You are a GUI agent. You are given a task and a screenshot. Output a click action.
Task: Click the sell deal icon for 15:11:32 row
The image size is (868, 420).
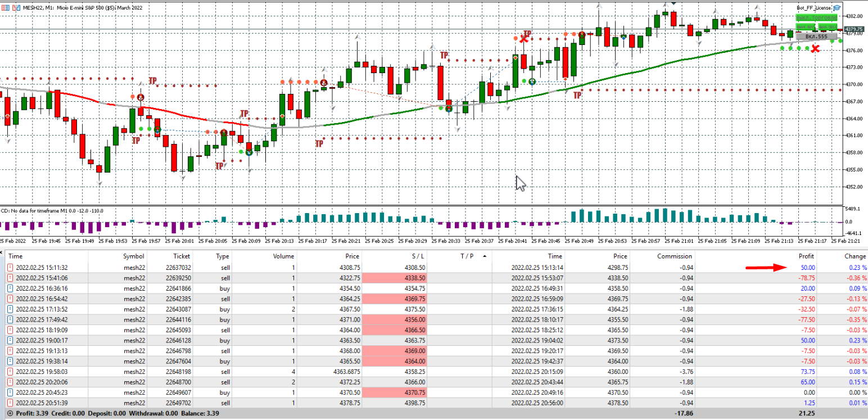click(11, 268)
